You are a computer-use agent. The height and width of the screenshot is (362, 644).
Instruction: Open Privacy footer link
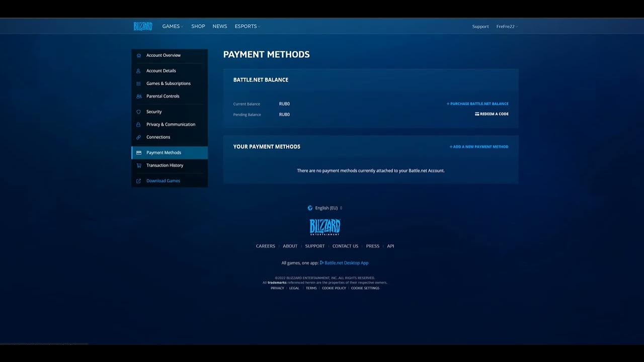pyautogui.click(x=277, y=288)
